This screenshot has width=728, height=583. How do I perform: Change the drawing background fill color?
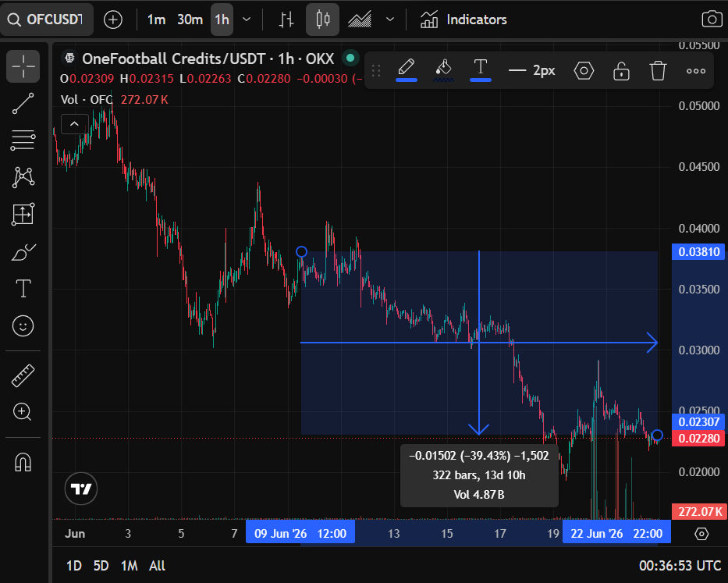click(x=443, y=70)
